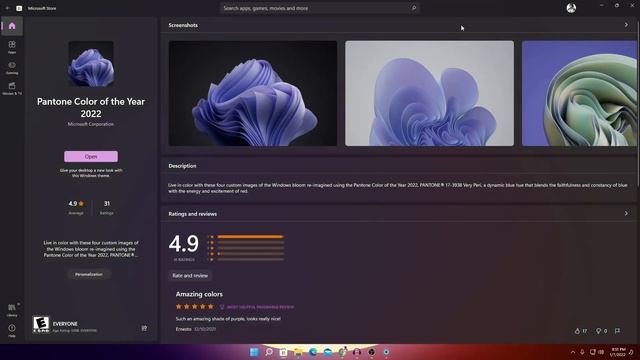
Task: Click the 31 ratings count
Action: pyautogui.click(x=107, y=207)
